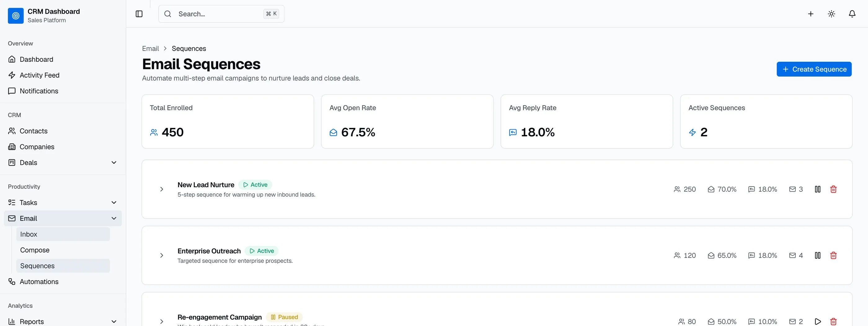This screenshot has height=326, width=868.
Task: Collapse the Email menu chevron
Action: pyautogui.click(x=114, y=218)
